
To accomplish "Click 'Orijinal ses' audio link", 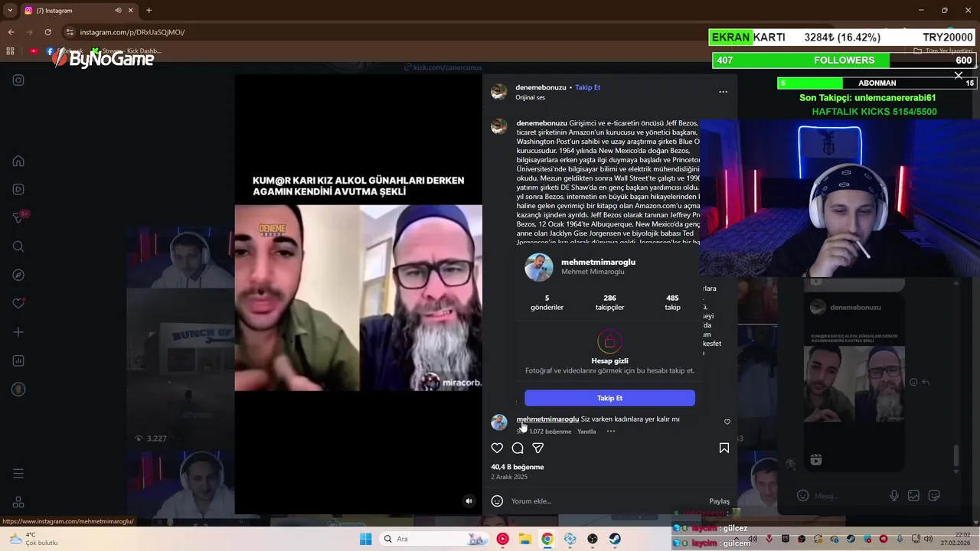I will click(531, 98).
